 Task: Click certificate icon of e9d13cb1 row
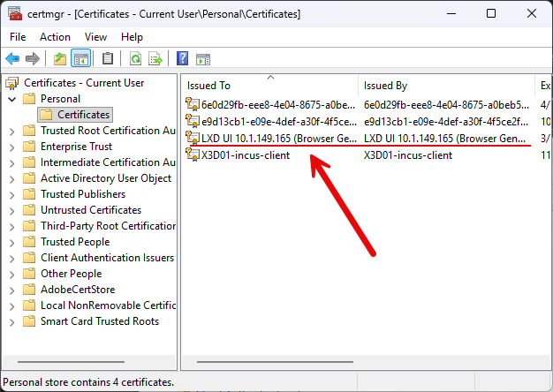coord(193,121)
